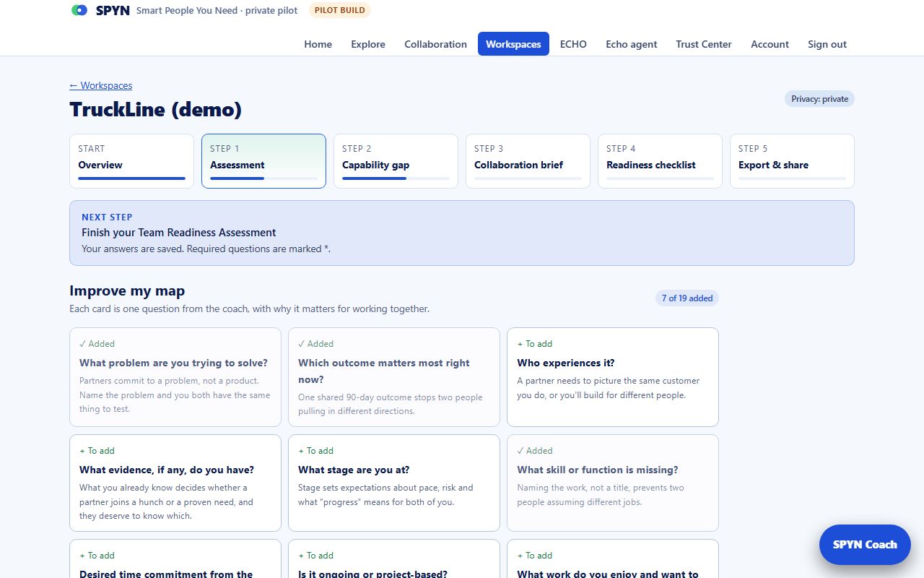Click the Finish your Team Readiness Assessment banner
This screenshot has width=924, height=578.
[x=462, y=233]
